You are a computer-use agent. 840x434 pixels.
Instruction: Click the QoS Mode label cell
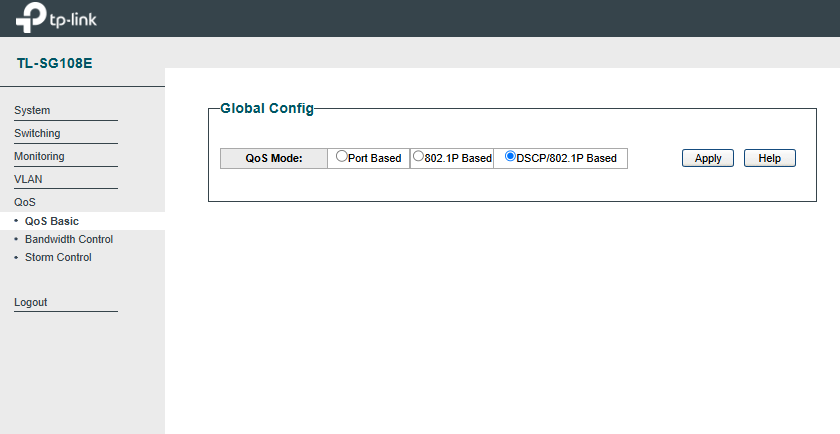(274, 159)
